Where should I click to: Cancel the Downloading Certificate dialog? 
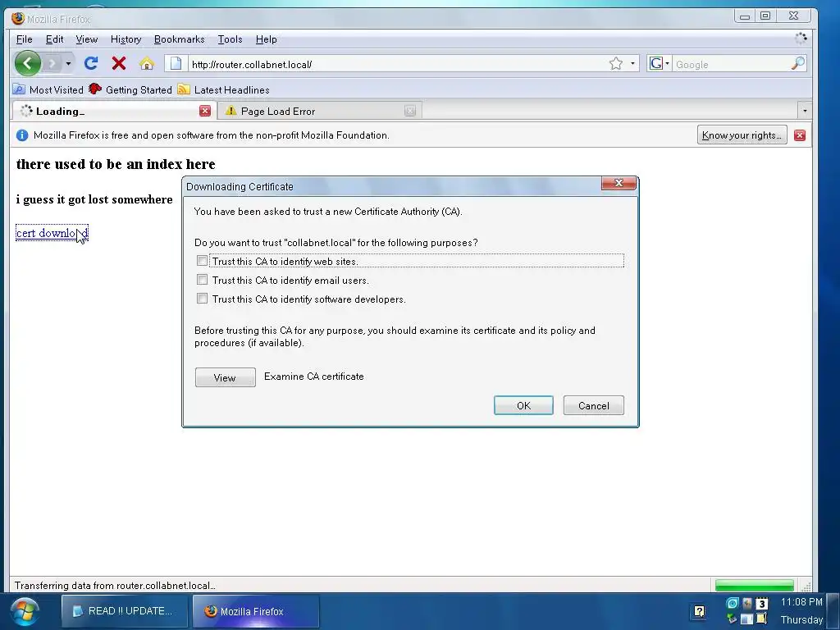(594, 405)
